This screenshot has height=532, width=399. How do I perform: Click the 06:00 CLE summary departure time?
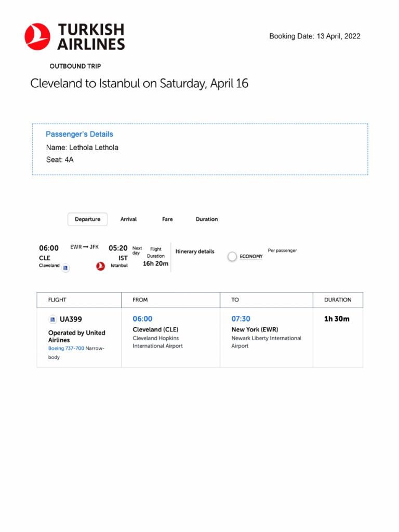pos(49,248)
